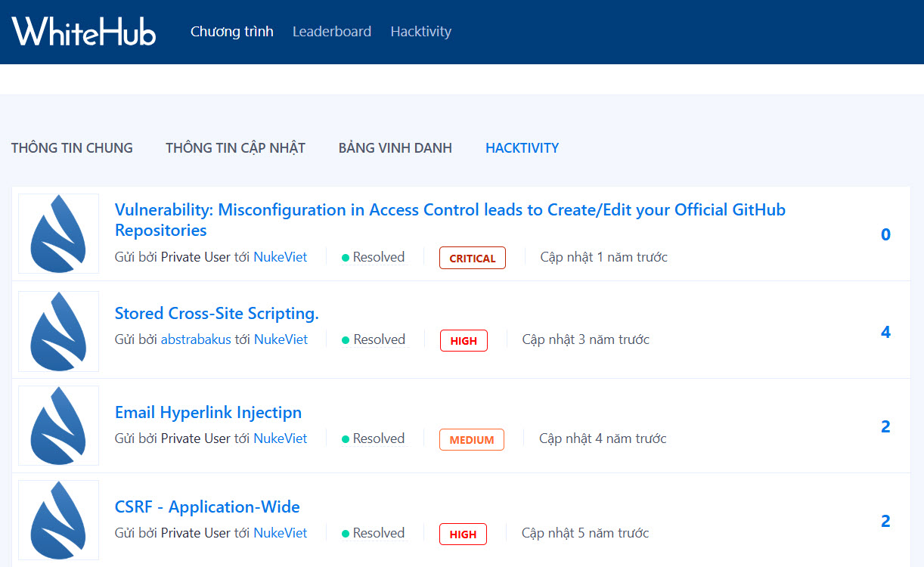Open the NukeViet logo beside Stored Cross-Site Scripting
This screenshot has width=924, height=567.
tap(59, 331)
